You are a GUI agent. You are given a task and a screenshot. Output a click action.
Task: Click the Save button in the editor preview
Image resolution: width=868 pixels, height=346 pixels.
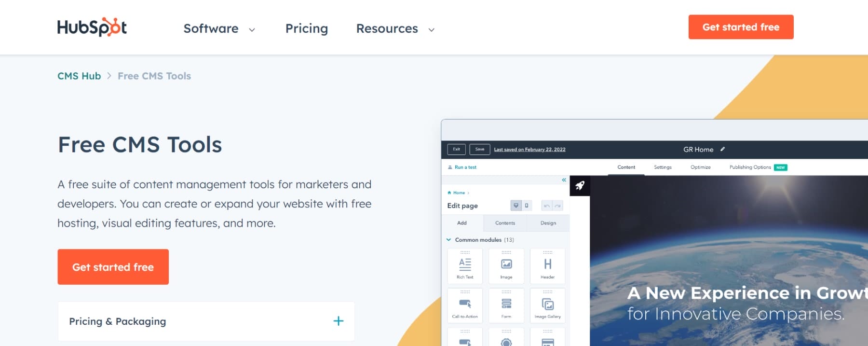[x=480, y=150]
